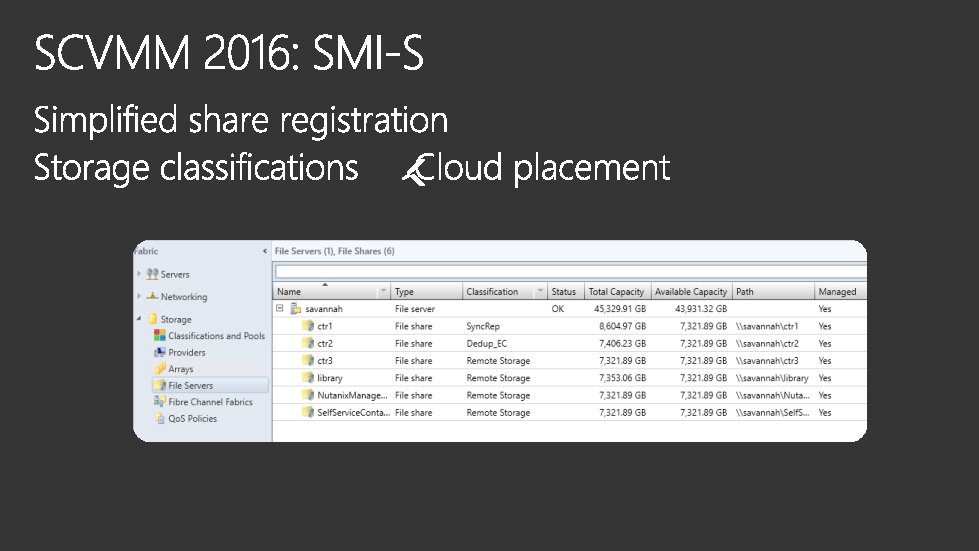Click the Dedup_EC classification cell

(486, 343)
